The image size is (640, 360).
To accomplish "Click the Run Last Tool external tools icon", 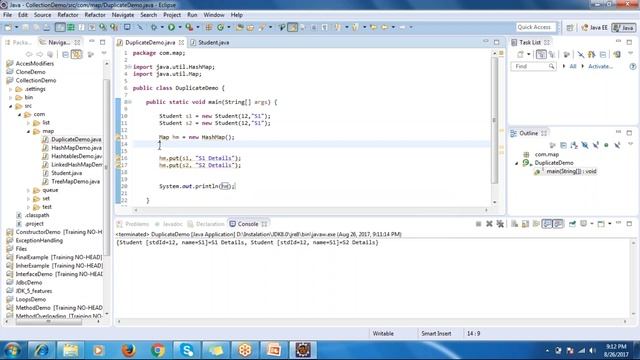I will point(189,27).
